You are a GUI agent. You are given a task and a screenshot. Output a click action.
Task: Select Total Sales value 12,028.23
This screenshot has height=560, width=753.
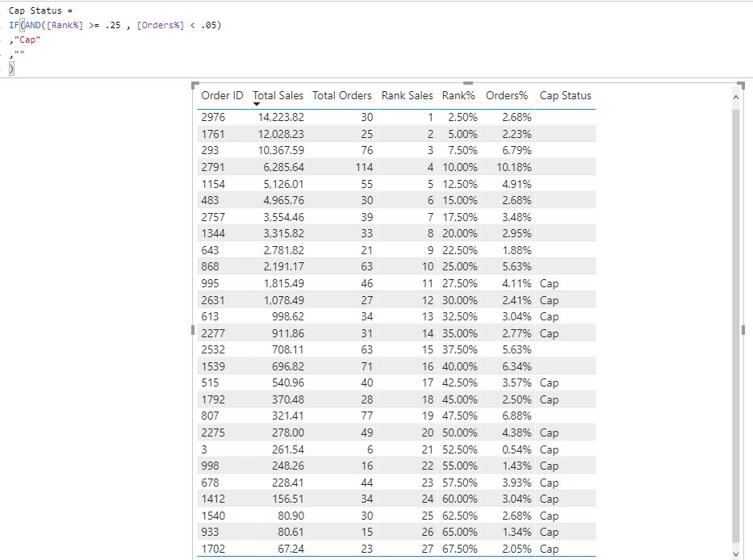pos(281,134)
